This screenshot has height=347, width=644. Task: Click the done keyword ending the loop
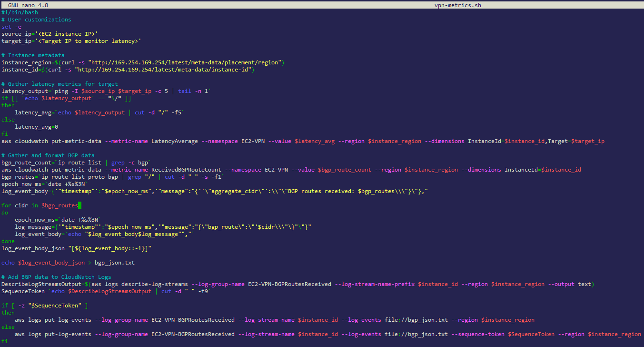[x=7, y=241]
